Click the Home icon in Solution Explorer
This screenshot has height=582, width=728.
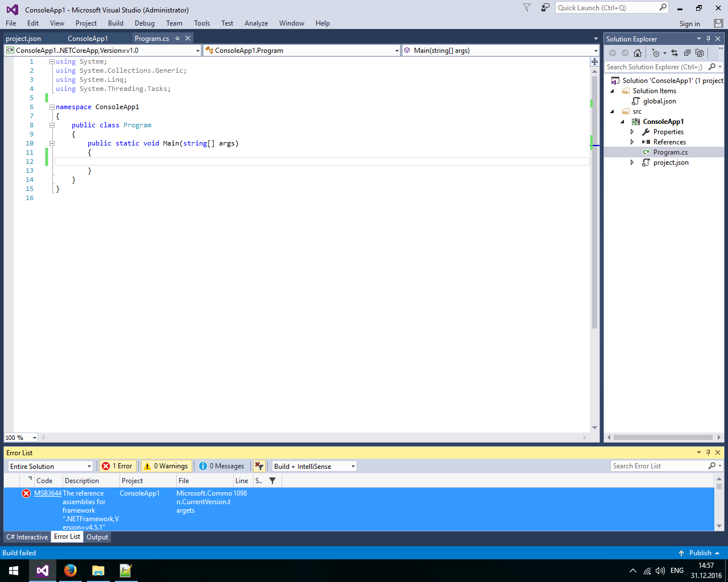pos(638,53)
